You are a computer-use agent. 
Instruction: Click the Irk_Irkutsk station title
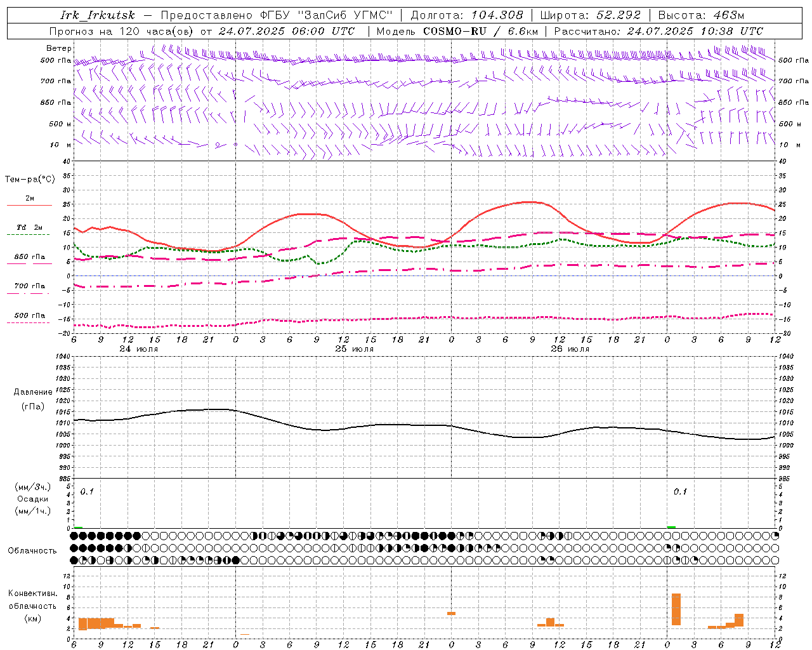98,15
